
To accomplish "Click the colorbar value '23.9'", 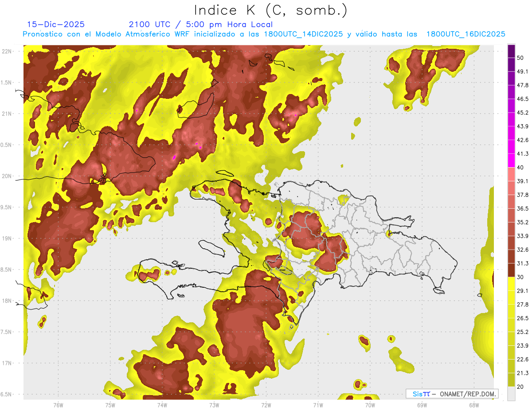I will coord(523,345).
